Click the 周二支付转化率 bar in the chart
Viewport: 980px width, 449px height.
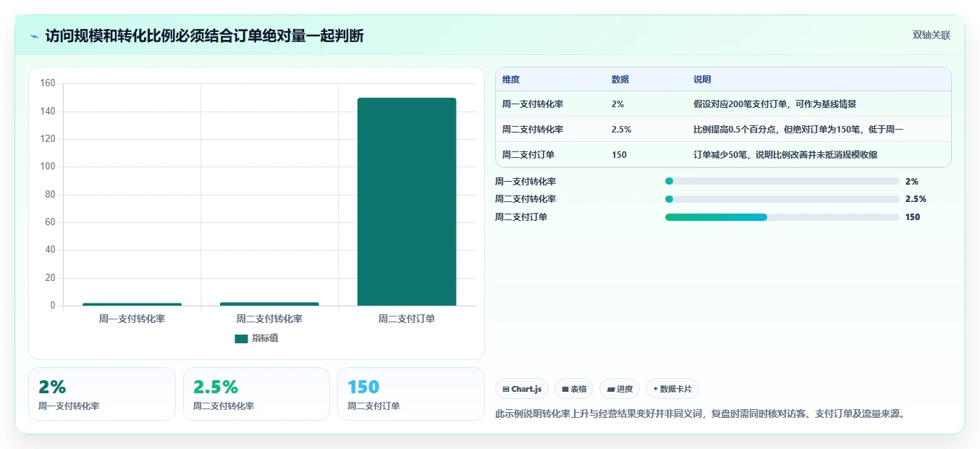[x=269, y=304]
